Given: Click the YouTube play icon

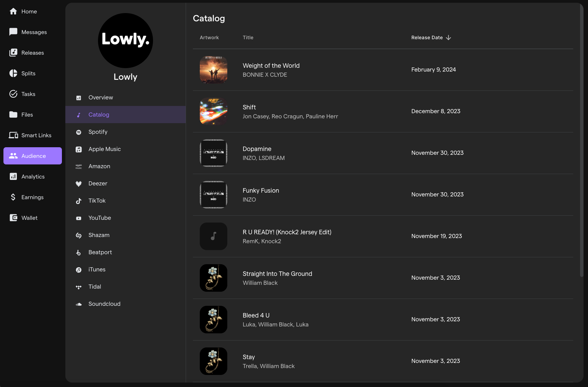Looking at the screenshot, I should (x=79, y=218).
